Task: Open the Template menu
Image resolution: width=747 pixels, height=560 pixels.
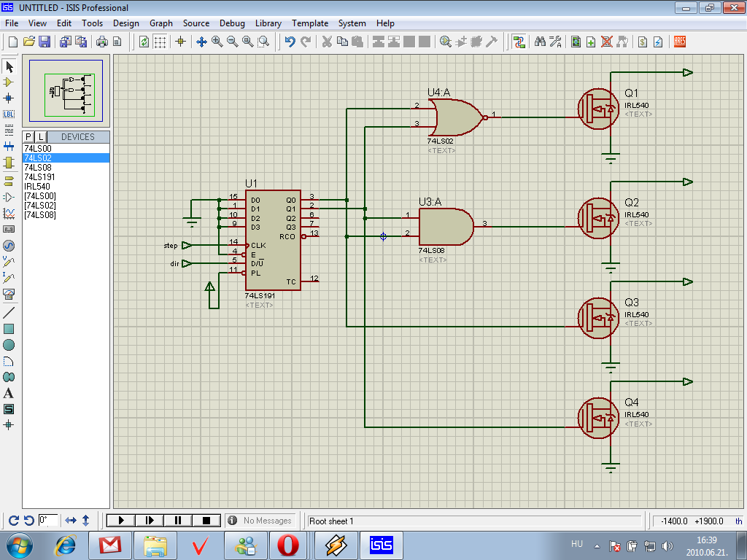Action: pyautogui.click(x=310, y=23)
